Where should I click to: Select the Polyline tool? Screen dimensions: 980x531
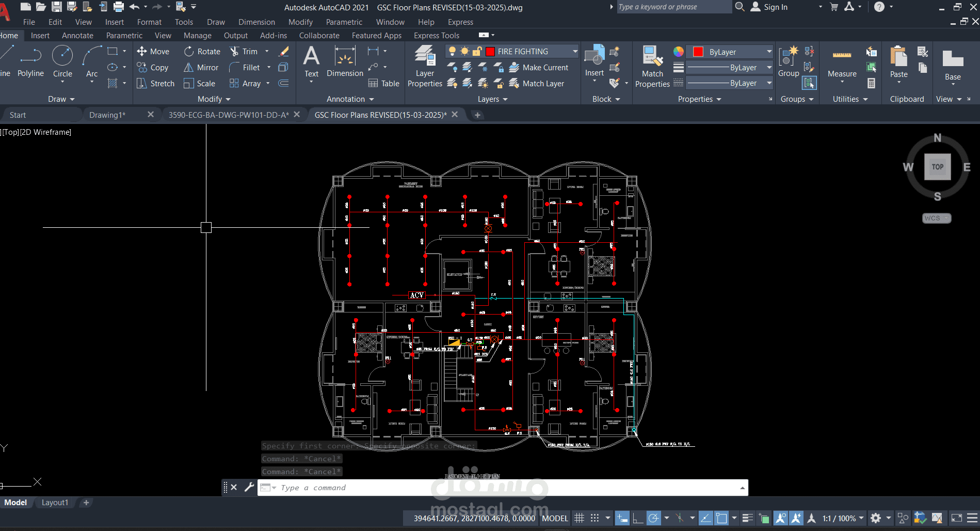[30, 61]
